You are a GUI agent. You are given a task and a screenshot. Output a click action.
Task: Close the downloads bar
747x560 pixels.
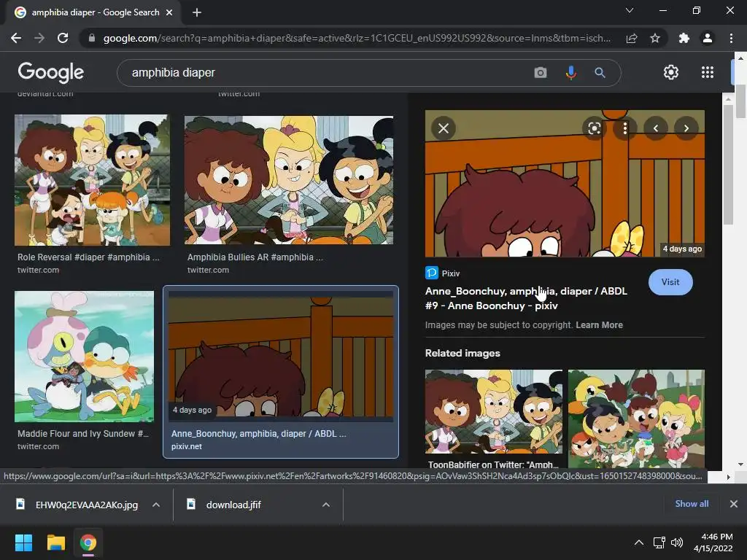tap(734, 503)
